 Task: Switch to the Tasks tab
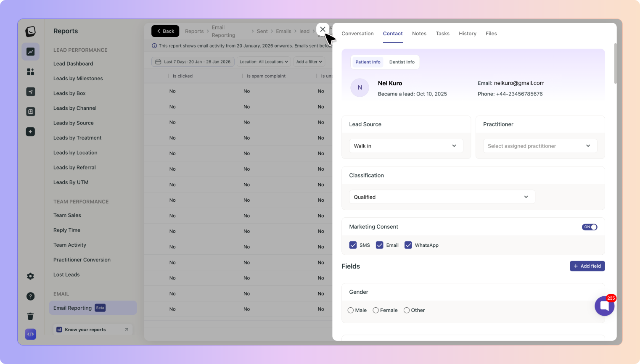click(443, 34)
